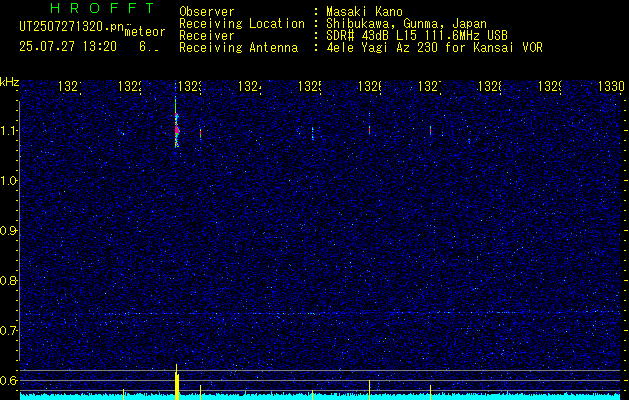The image size is (629, 400).
Task: Click the 1322 time axis label
Action: 130,86
